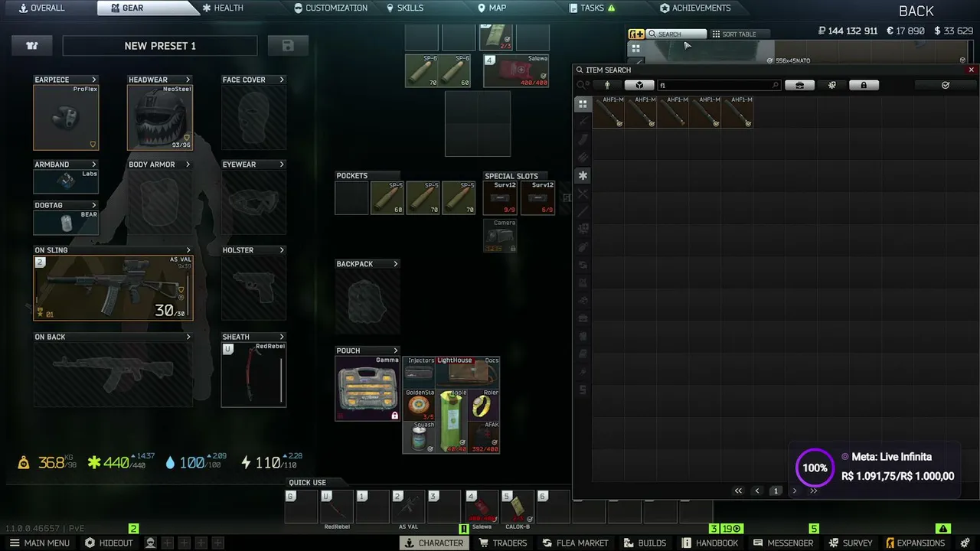Image resolution: width=980 pixels, height=551 pixels.
Task: Toggle the padlock locked-items filter
Action: (x=864, y=85)
